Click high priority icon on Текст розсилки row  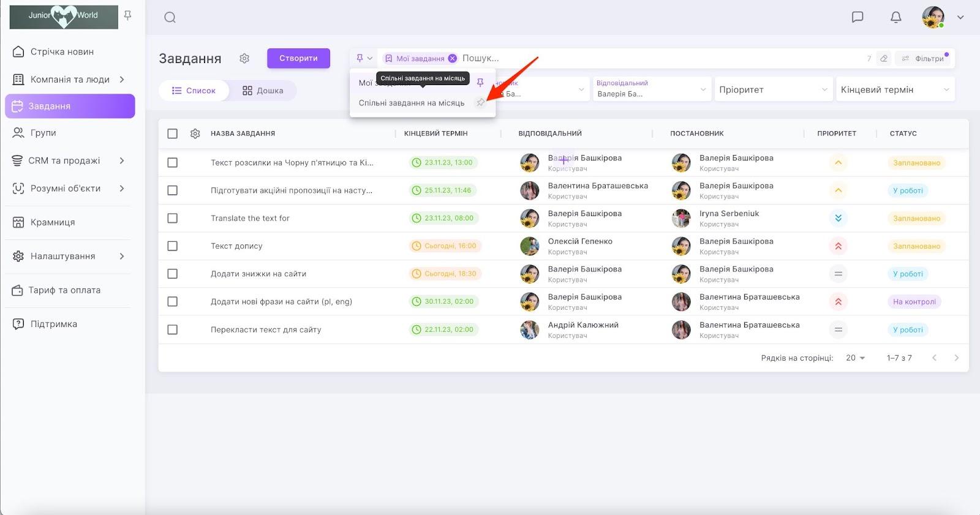[x=838, y=163]
